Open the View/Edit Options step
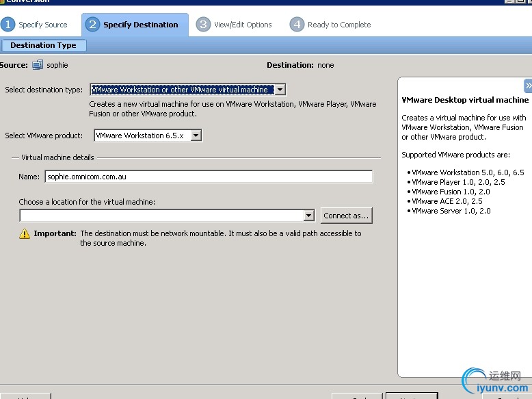 tap(234, 25)
